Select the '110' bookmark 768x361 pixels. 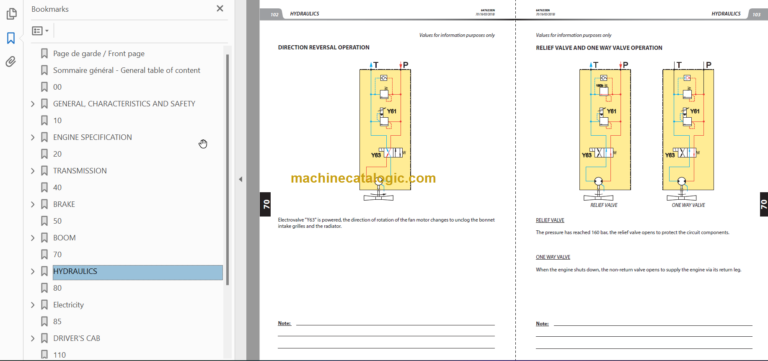(x=59, y=355)
